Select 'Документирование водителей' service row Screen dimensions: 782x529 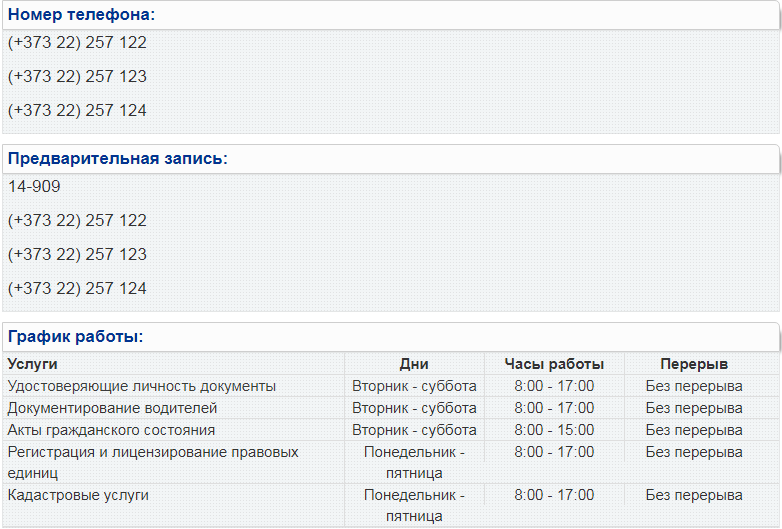tap(391, 408)
